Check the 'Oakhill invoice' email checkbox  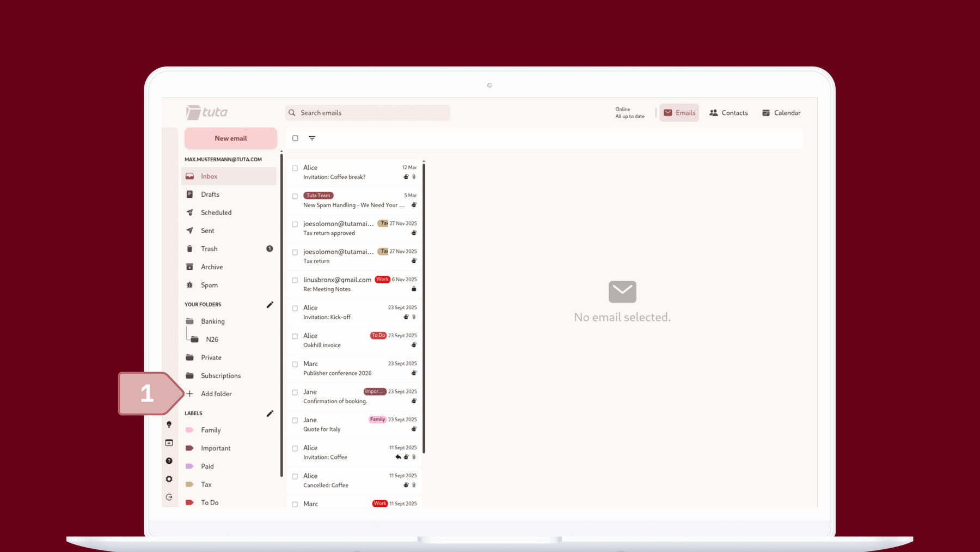pyautogui.click(x=295, y=336)
